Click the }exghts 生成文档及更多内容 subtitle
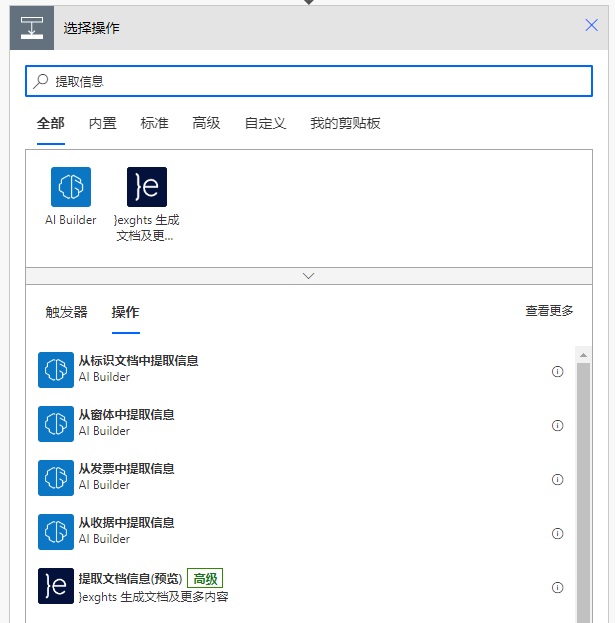The image size is (615, 623). click(x=153, y=597)
